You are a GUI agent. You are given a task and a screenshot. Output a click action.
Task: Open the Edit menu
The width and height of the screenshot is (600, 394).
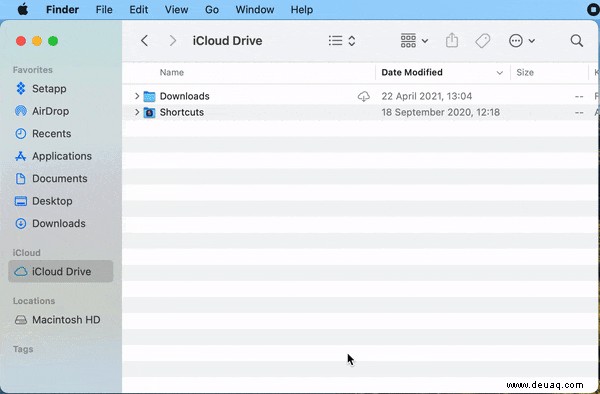click(139, 10)
